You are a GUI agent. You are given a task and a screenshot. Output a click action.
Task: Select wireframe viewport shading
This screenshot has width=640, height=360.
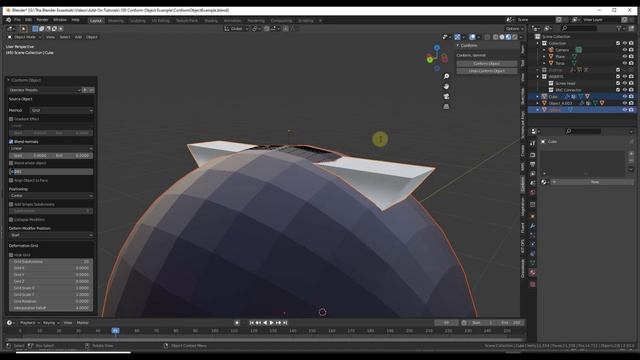point(495,37)
